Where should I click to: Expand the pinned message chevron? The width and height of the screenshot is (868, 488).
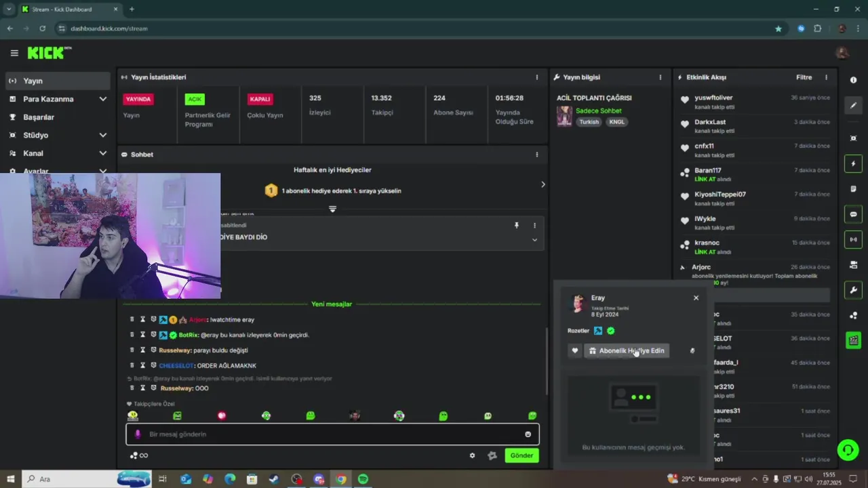(534, 240)
